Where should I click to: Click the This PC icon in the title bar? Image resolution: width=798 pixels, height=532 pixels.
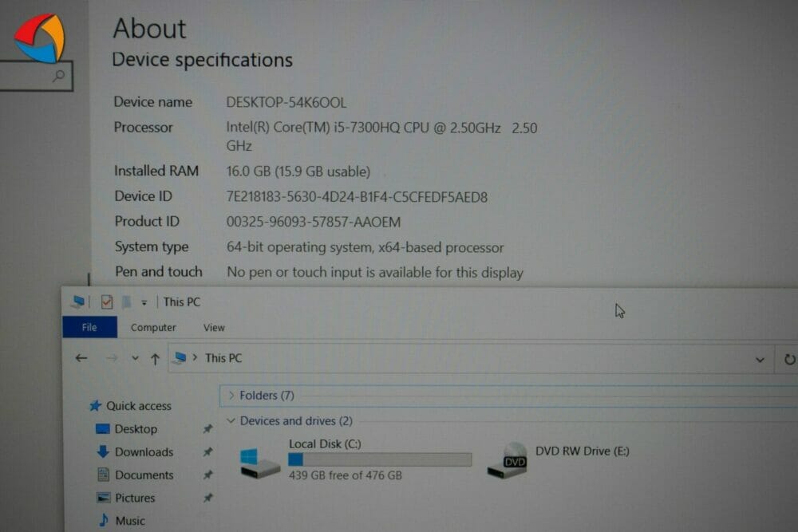[x=78, y=301]
